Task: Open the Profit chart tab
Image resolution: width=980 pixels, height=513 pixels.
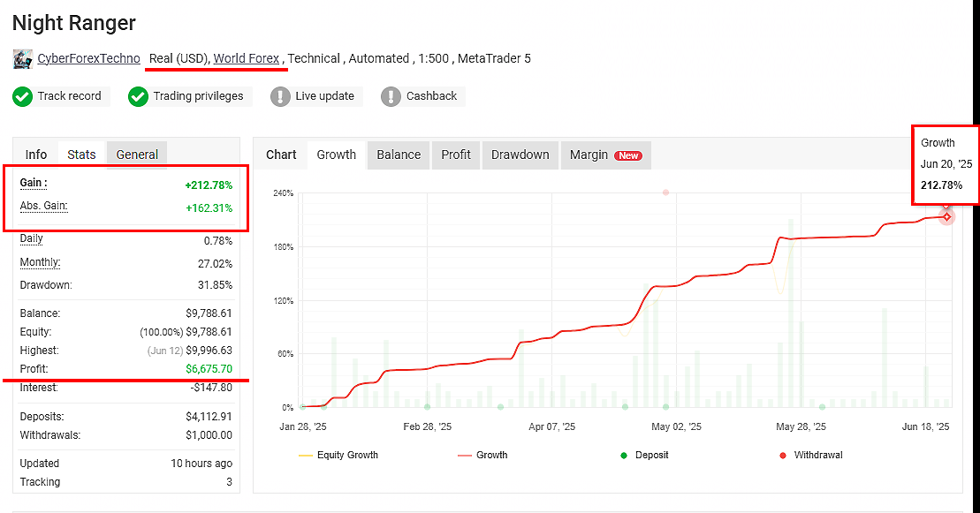Action: (456, 155)
